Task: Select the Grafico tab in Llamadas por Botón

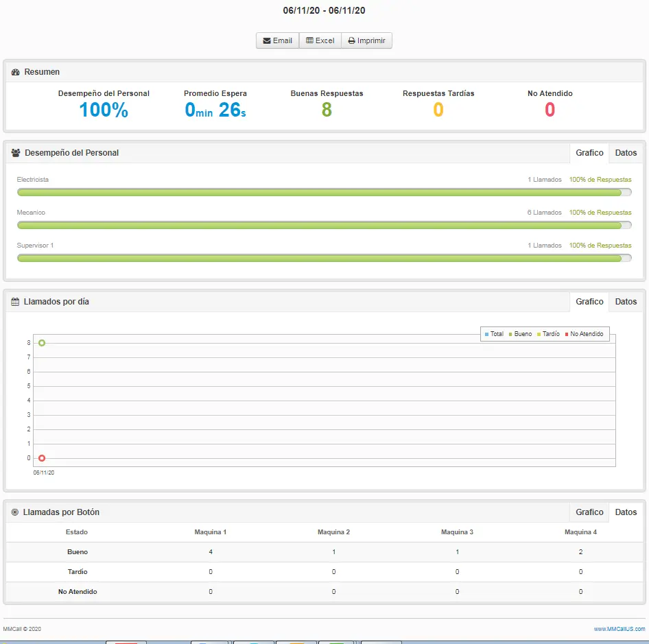Action: tap(589, 512)
